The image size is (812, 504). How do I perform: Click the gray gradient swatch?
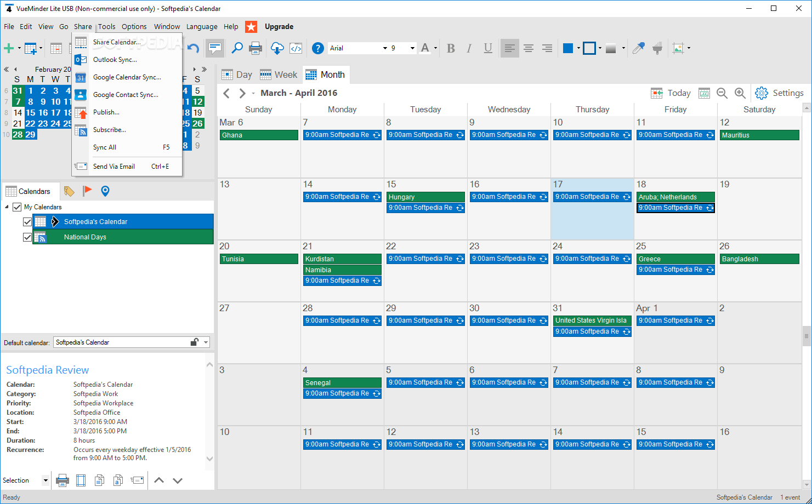tap(611, 48)
